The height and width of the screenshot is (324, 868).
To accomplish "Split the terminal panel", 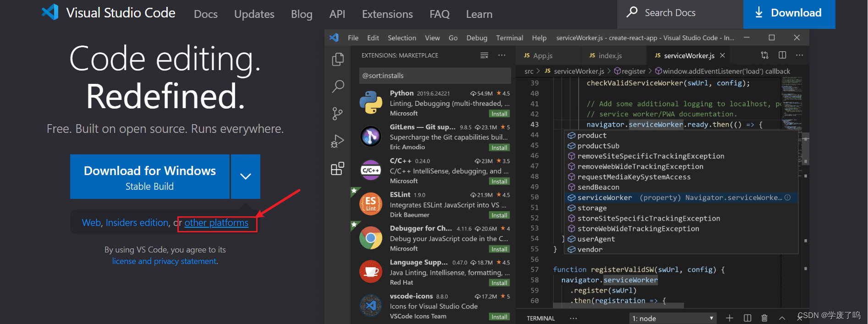I will (x=747, y=318).
